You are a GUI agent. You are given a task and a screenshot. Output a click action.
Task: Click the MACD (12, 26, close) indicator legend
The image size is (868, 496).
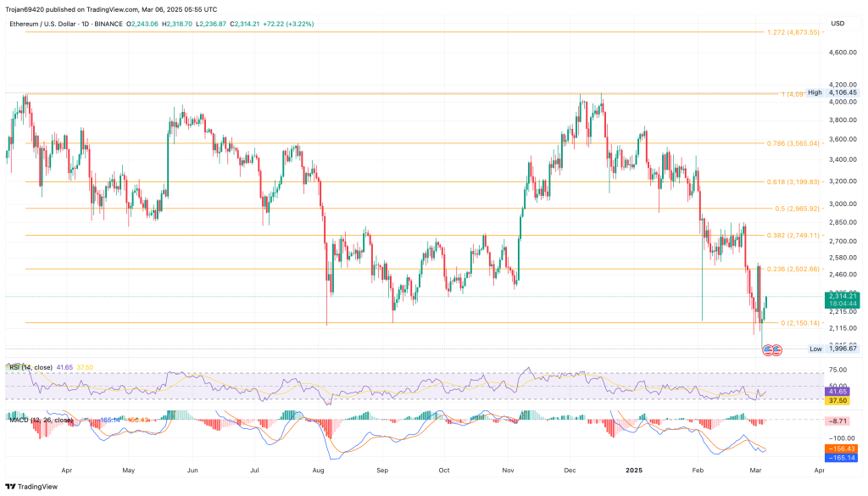(x=42, y=421)
